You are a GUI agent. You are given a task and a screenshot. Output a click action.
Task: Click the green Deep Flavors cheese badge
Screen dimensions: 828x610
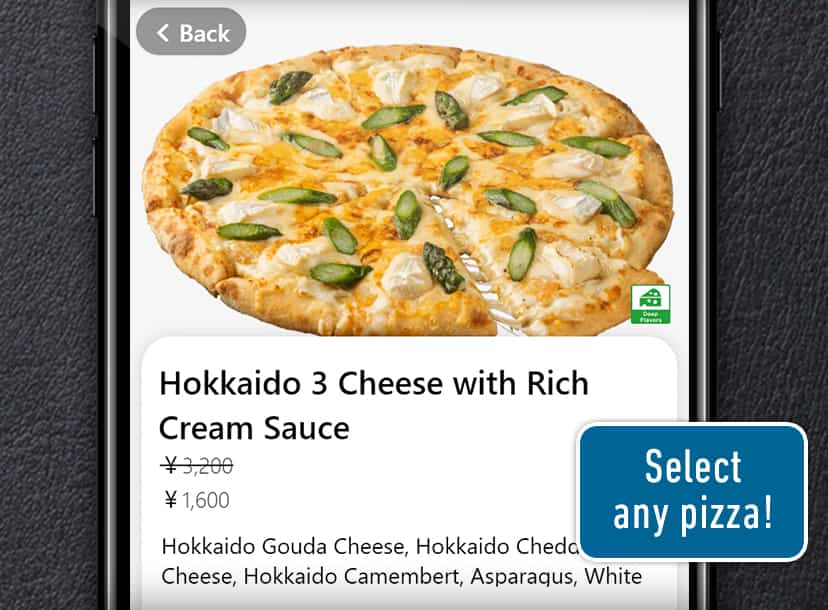pos(651,304)
